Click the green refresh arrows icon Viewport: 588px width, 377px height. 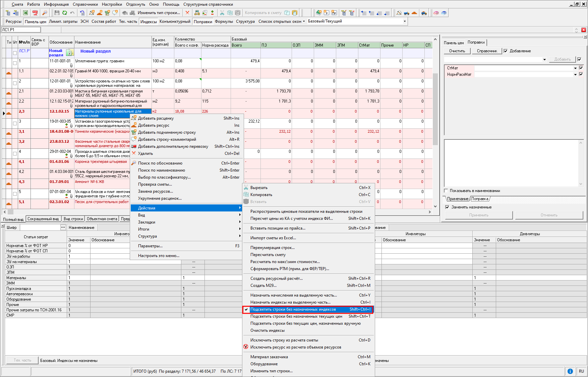(64, 13)
